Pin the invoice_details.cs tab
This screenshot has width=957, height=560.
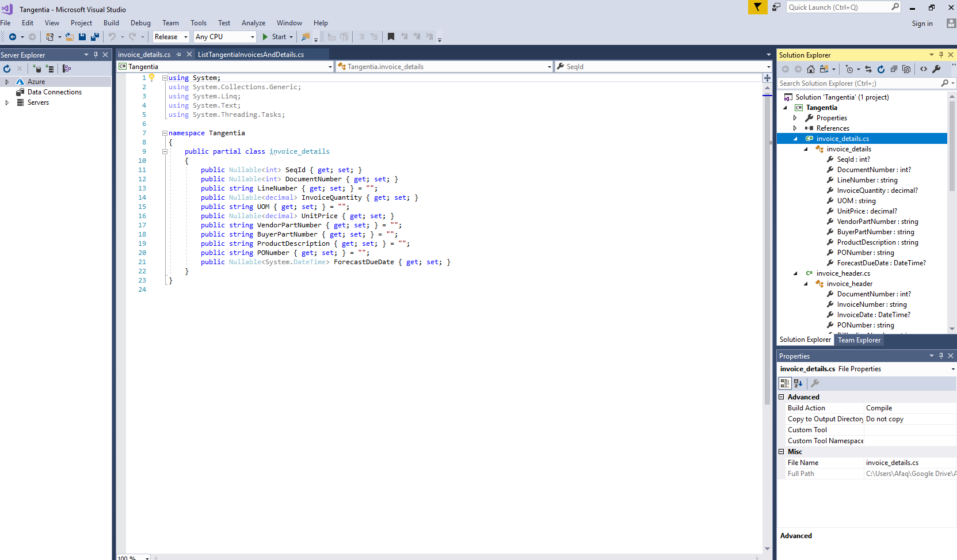[179, 55]
